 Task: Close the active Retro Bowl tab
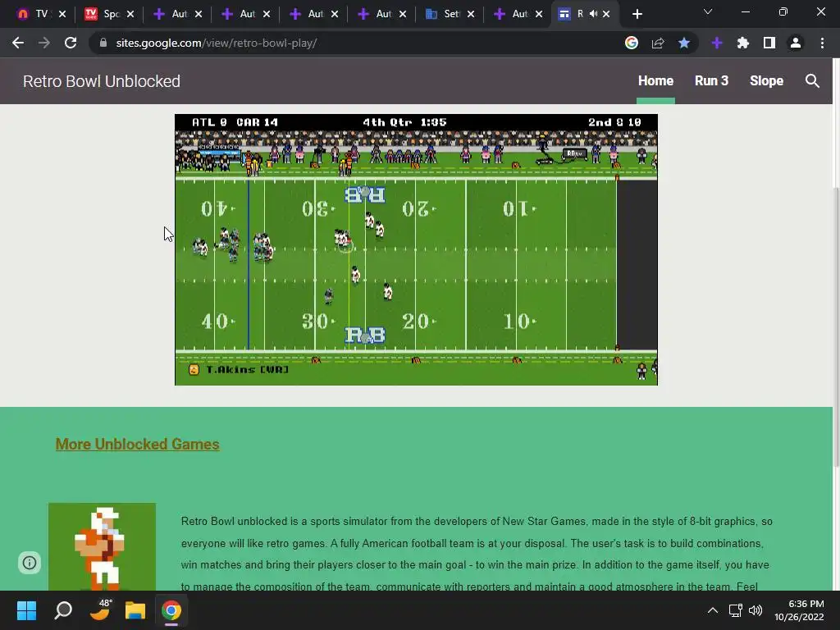click(606, 14)
